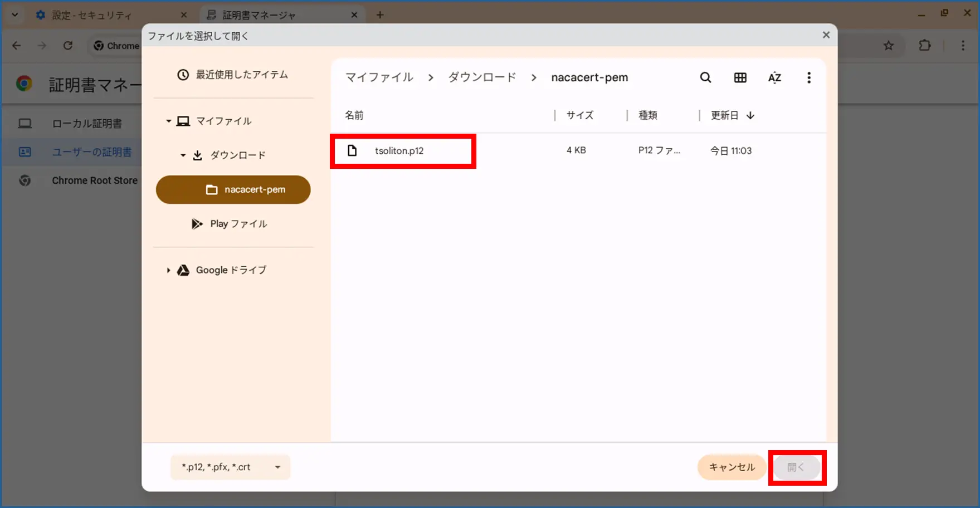The height and width of the screenshot is (508, 980).
Task: Switch to the 設定 - セキュリティ tab
Action: pyautogui.click(x=92, y=15)
